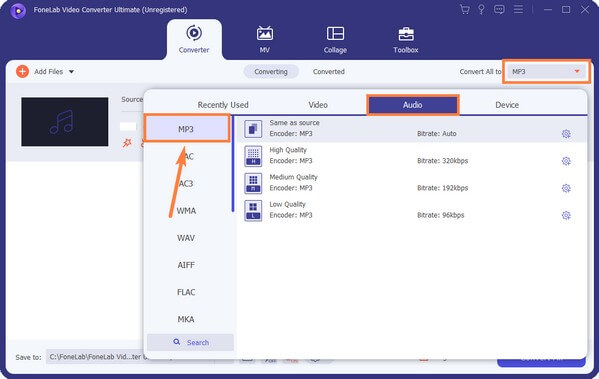Open settings gear for Same as source
The width and height of the screenshot is (599, 379).
566,134
